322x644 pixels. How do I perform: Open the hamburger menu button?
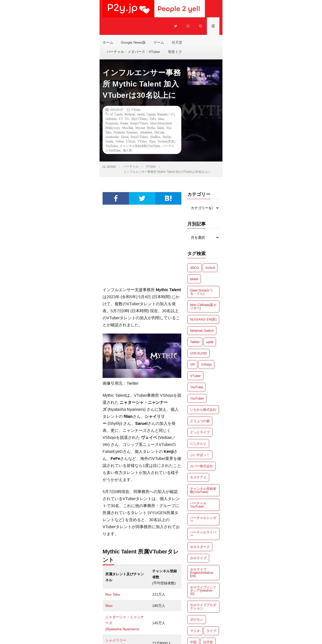pyautogui.click(x=213, y=26)
